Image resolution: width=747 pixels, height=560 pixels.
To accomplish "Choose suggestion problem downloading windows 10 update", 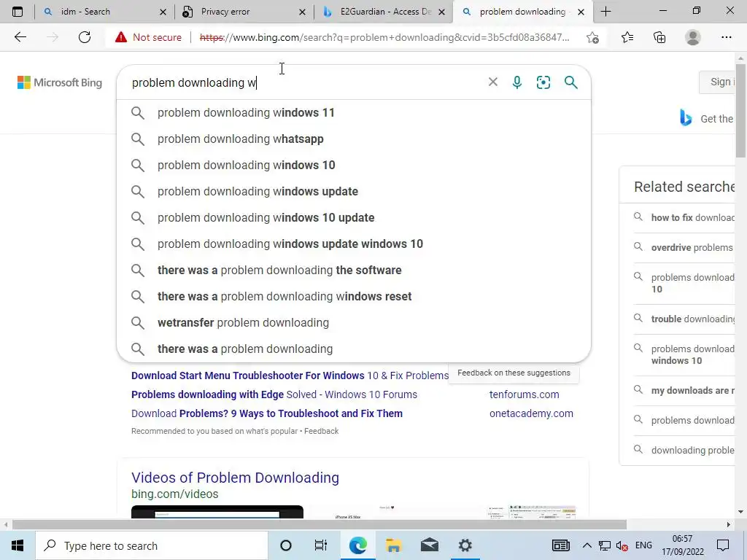I will [354, 217].
